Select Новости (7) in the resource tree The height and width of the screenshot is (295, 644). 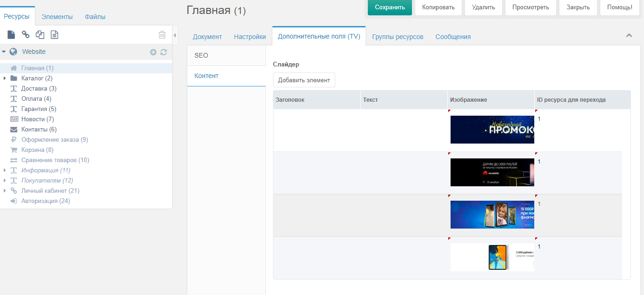tap(38, 119)
